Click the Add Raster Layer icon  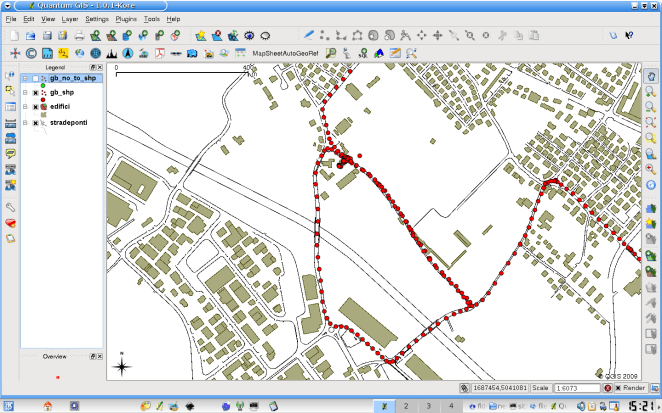[x=111, y=36]
